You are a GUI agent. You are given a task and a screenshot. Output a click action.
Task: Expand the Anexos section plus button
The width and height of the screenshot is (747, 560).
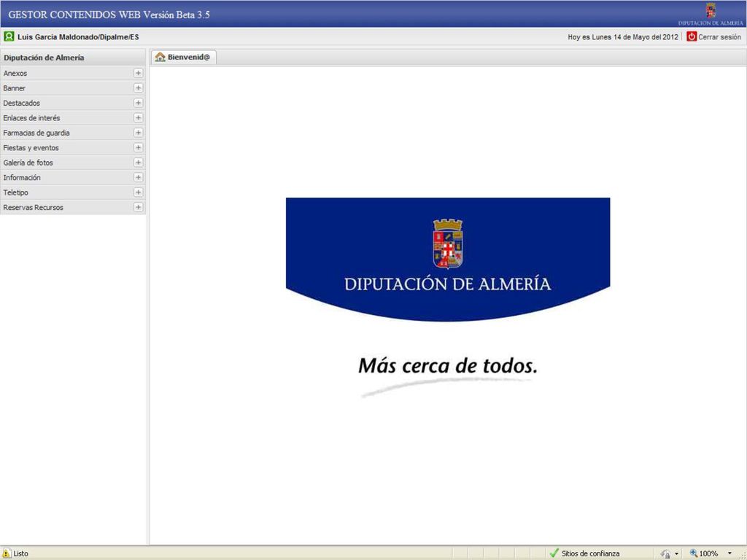click(x=138, y=73)
